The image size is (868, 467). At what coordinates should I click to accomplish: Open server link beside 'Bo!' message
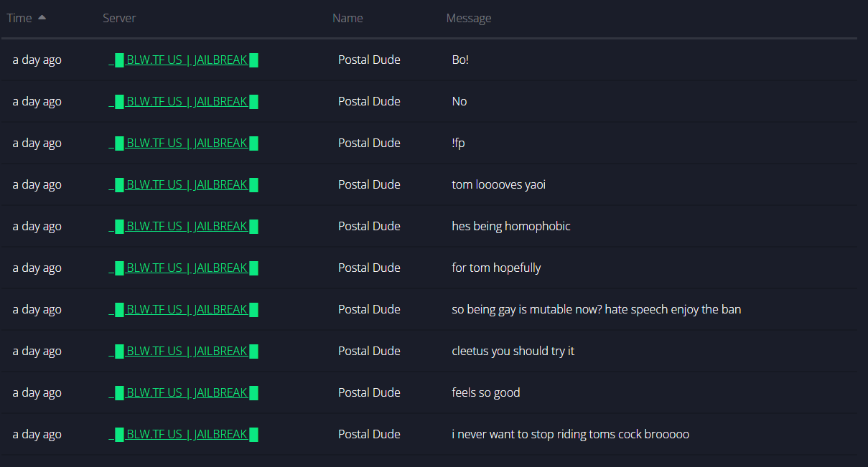(183, 60)
